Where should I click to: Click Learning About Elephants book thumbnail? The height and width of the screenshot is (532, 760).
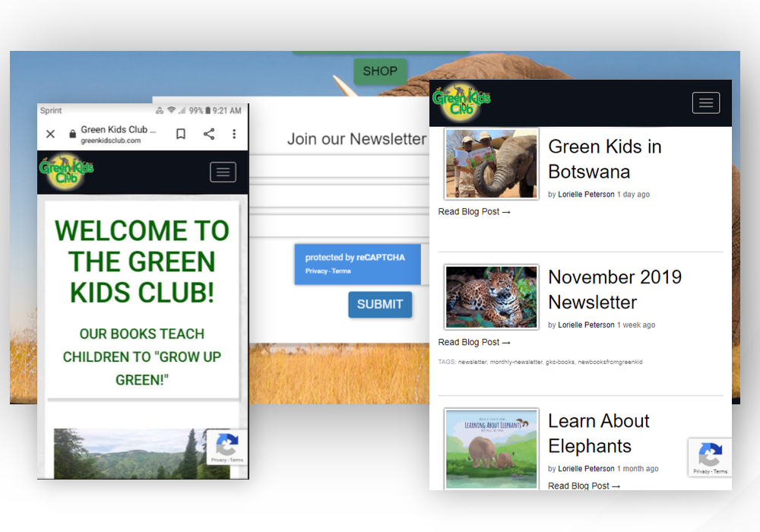tap(491, 448)
